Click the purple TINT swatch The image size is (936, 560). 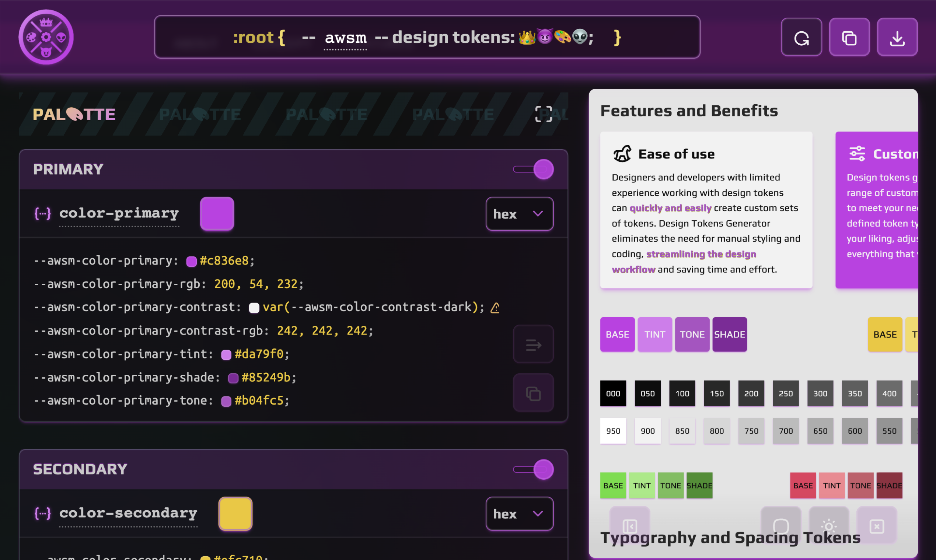click(x=655, y=334)
